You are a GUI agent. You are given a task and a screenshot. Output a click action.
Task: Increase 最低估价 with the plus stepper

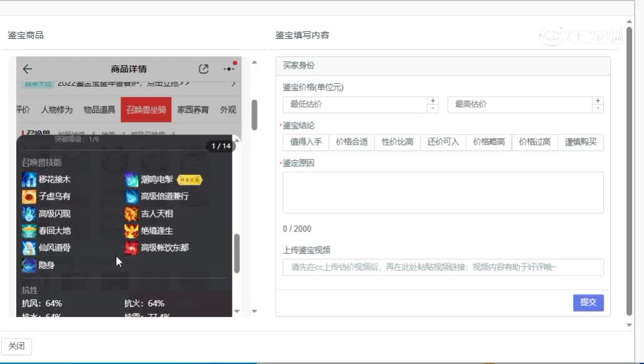[432, 101]
